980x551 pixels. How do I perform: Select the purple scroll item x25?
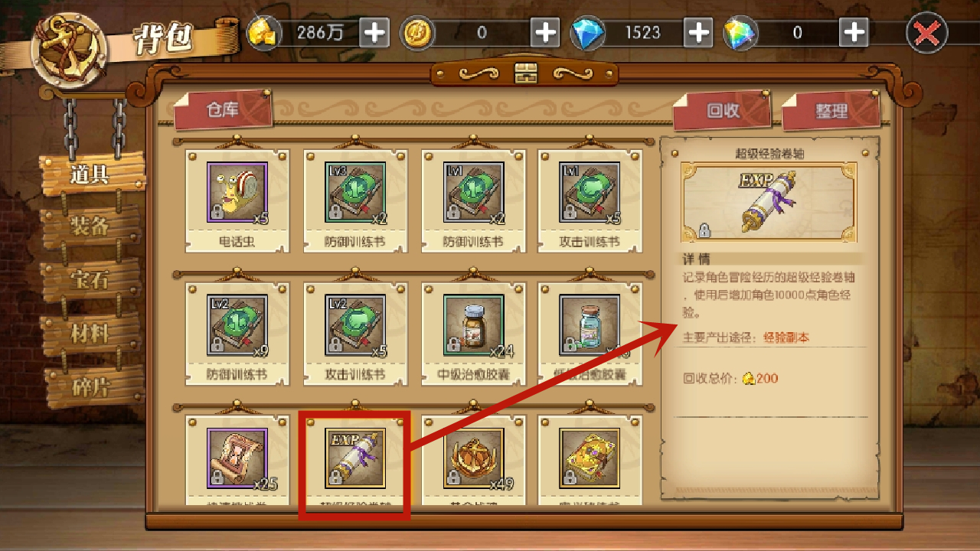237,458
